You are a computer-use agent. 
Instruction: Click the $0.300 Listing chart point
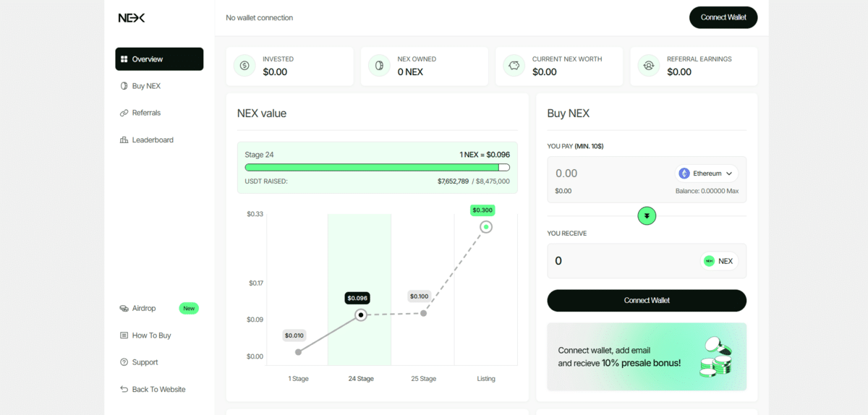[x=486, y=227]
